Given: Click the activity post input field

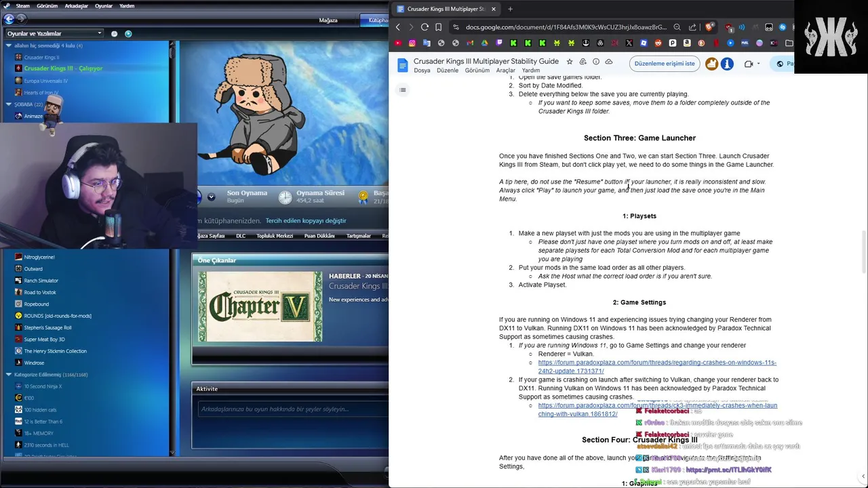Looking at the screenshot, I should click(292, 409).
